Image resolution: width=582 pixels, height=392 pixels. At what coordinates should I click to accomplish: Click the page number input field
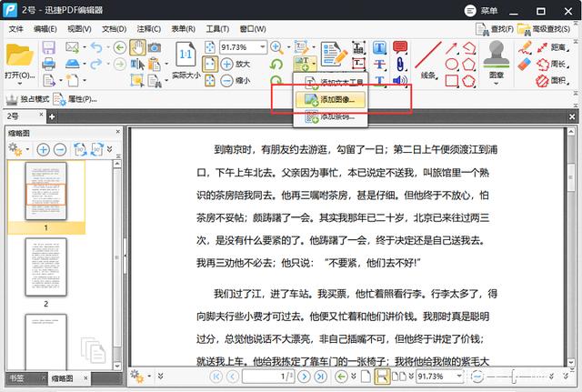coord(269,377)
